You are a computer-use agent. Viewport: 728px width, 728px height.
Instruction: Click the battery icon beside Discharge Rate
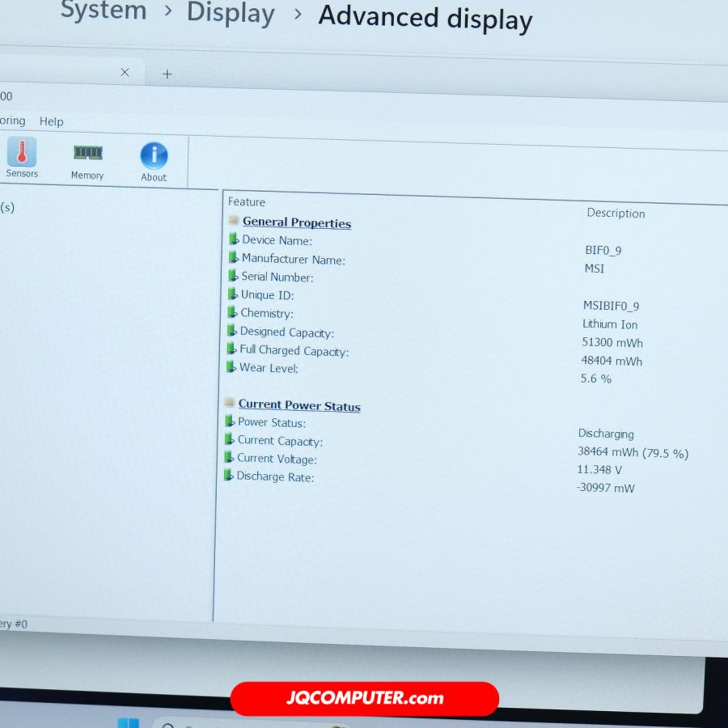click(x=228, y=476)
